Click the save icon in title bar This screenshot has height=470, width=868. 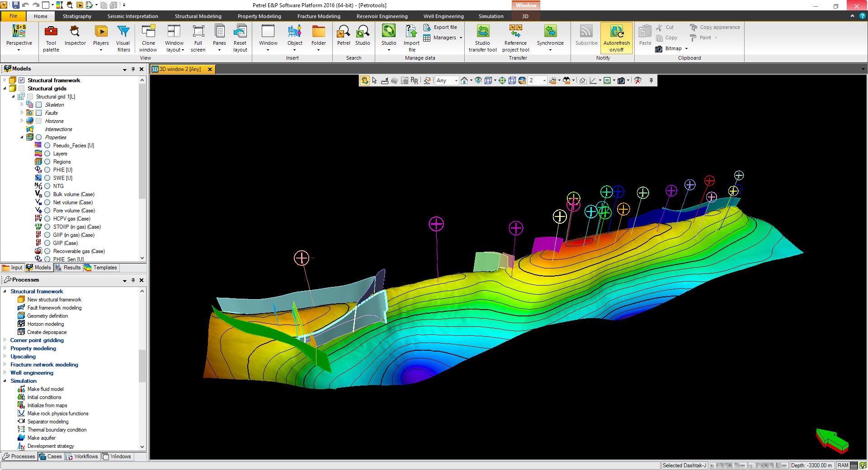[16, 5]
